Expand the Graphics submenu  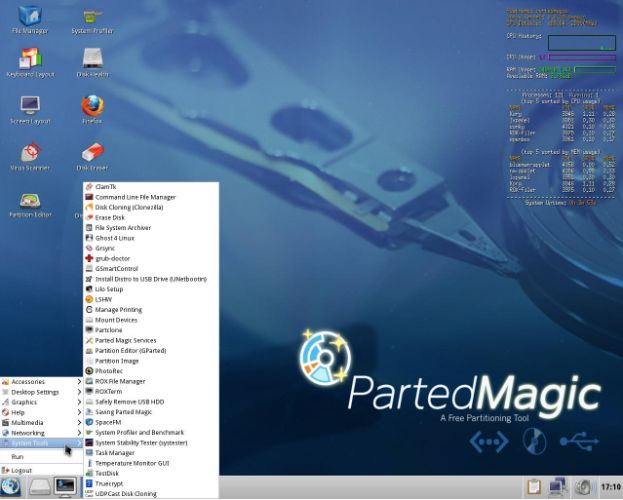pyautogui.click(x=41, y=402)
